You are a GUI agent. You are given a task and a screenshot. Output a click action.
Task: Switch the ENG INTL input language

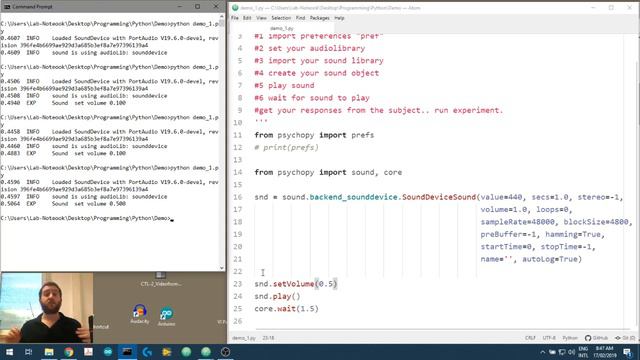click(583, 352)
